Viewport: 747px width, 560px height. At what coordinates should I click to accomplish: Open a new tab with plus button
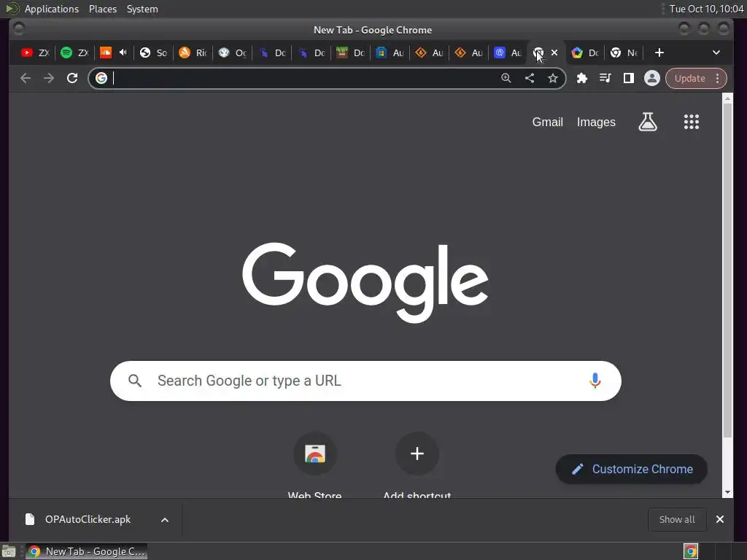point(659,52)
